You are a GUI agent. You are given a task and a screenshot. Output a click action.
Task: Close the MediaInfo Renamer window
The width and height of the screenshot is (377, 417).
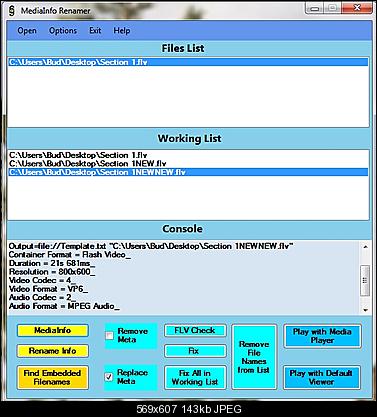pyautogui.click(x=357, y=8)
